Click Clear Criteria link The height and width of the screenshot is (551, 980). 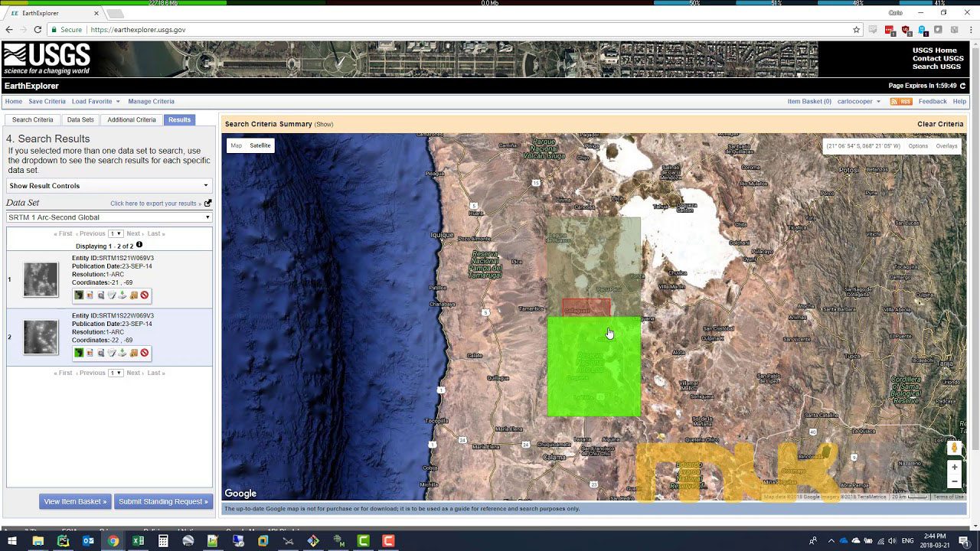click(x=939, y=124)
